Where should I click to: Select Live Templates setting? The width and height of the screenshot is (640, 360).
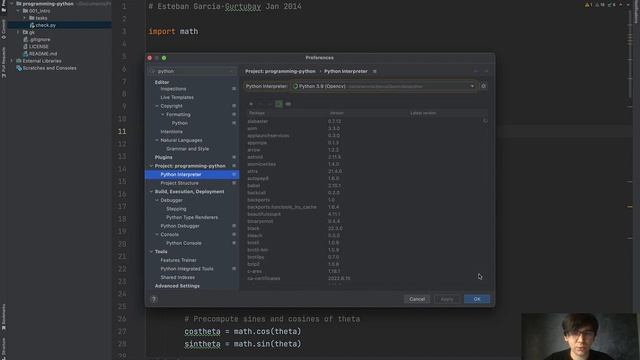(x=177, y=98)
